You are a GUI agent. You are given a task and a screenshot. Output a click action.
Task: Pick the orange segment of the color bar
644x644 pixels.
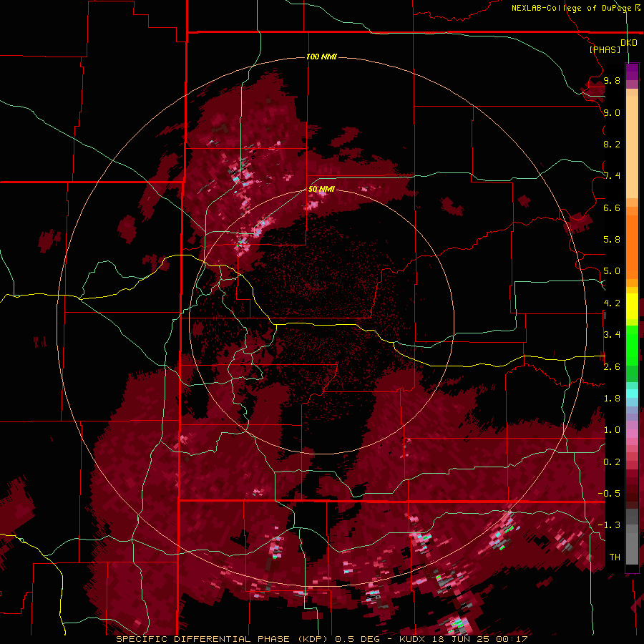click(x=632, y=246)
